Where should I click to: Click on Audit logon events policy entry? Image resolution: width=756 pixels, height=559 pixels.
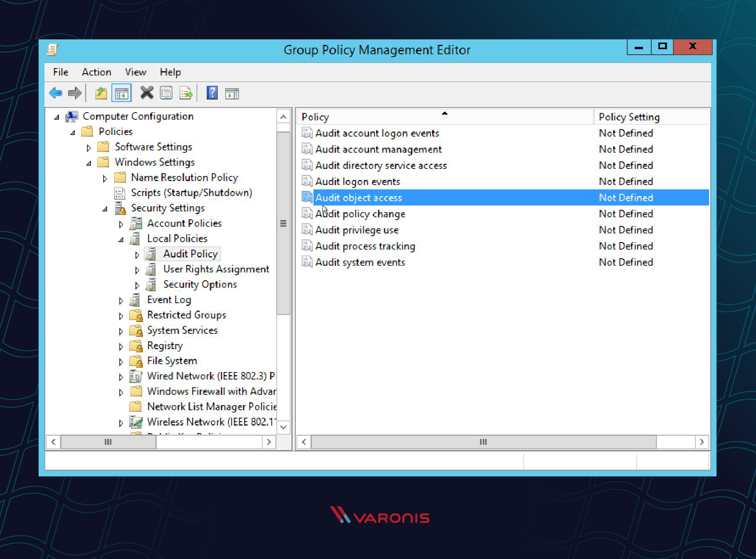(x=357, y=181)
